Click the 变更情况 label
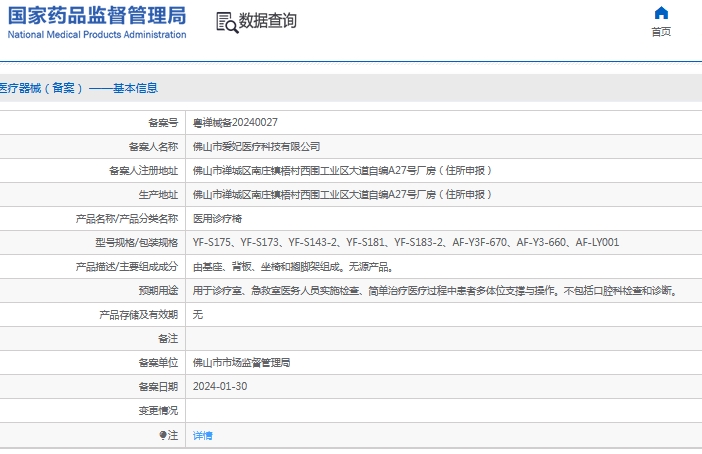702x454 pixels. tap(158, 411)
